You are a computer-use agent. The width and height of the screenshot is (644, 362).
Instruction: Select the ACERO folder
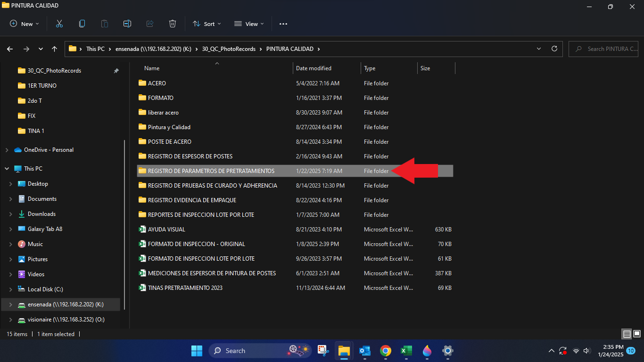pos(157,83)
